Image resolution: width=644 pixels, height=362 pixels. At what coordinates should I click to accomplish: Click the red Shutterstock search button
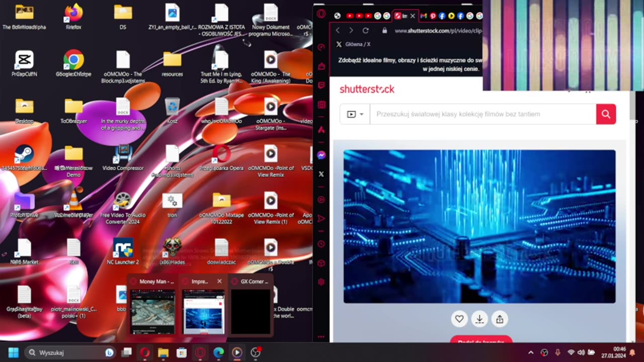pyautogui.click(x=606, y=114)
